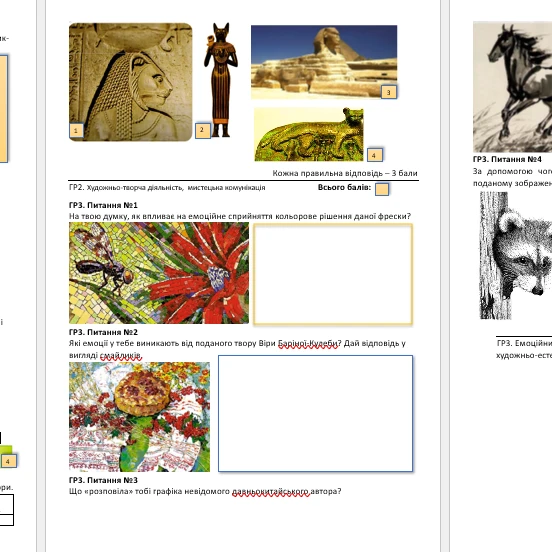552x552 pixels.
Task: Click the text 'ГР3. Емоційни' on the right page
Action: point(524,343)
